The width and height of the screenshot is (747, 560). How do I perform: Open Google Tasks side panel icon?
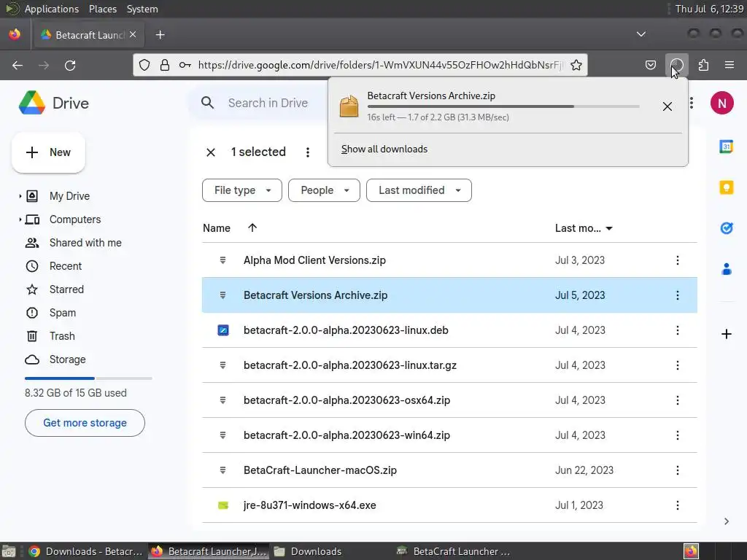click(726, 228)
